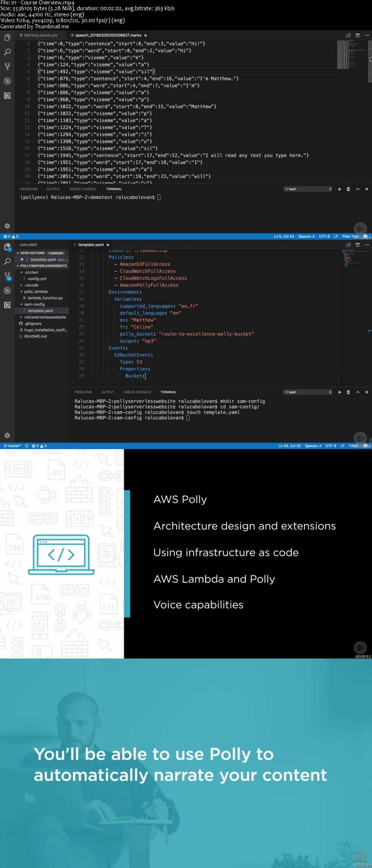The height and width of the screenshot is (868, 372).
Task: Focus the (pollyenv) demotest terminal prompt
Action: (91, 197)
